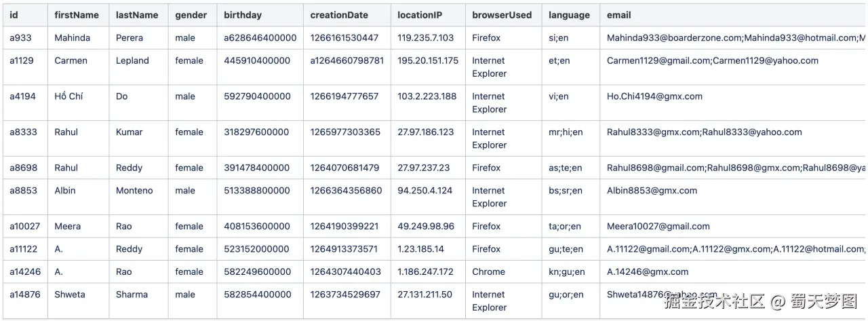The width and height of the screenshot is (868, 321).
Task: Click the email Ho.Chi4194@gmx.com
Action: [x=654, y=96]
